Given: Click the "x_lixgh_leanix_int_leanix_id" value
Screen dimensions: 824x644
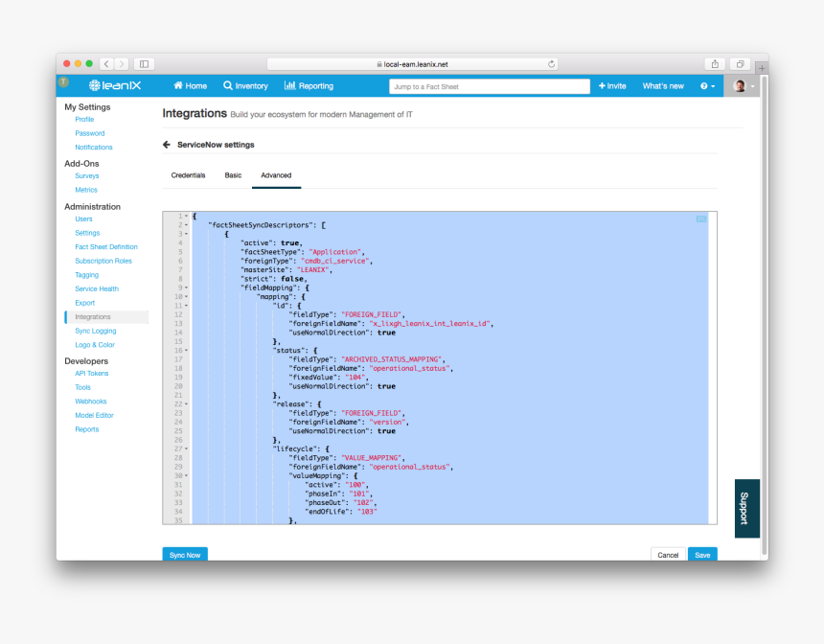Looking at the screenshot, I should [x=430, y=323].
